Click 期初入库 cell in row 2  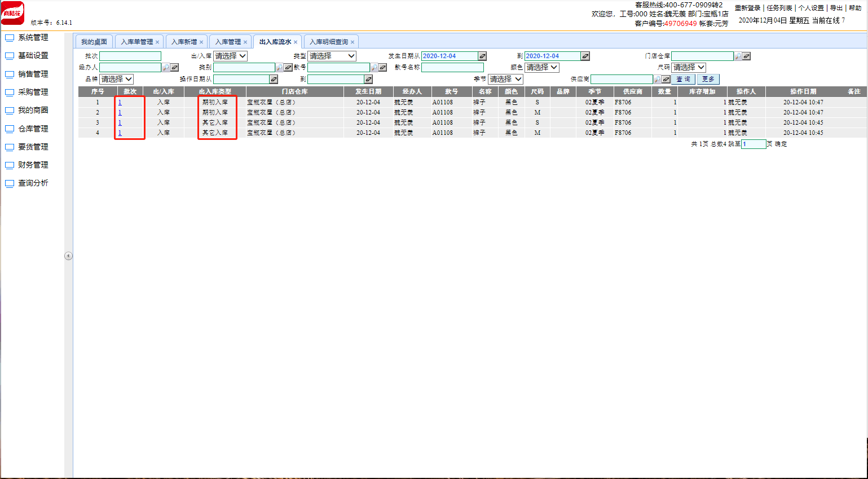tap(215, 113)
